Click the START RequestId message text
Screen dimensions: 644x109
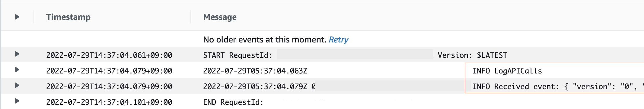click(238, 55)
